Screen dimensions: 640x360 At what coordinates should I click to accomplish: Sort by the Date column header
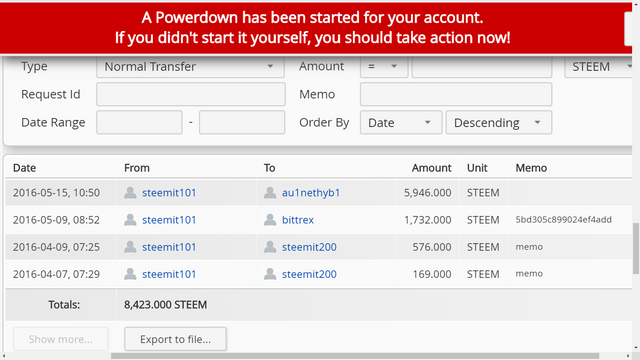pyautogui.click(x=24, y=168)
